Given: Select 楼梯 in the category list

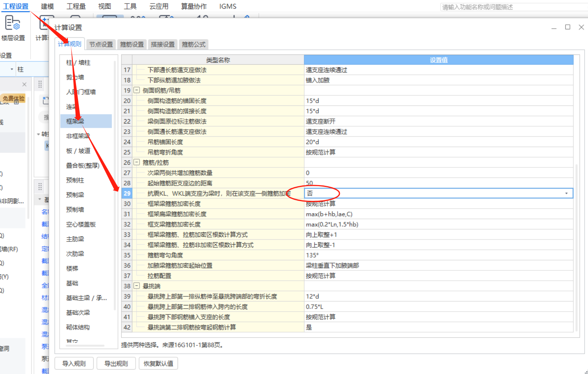Looking at the screenshot, I should pos(72,268).
